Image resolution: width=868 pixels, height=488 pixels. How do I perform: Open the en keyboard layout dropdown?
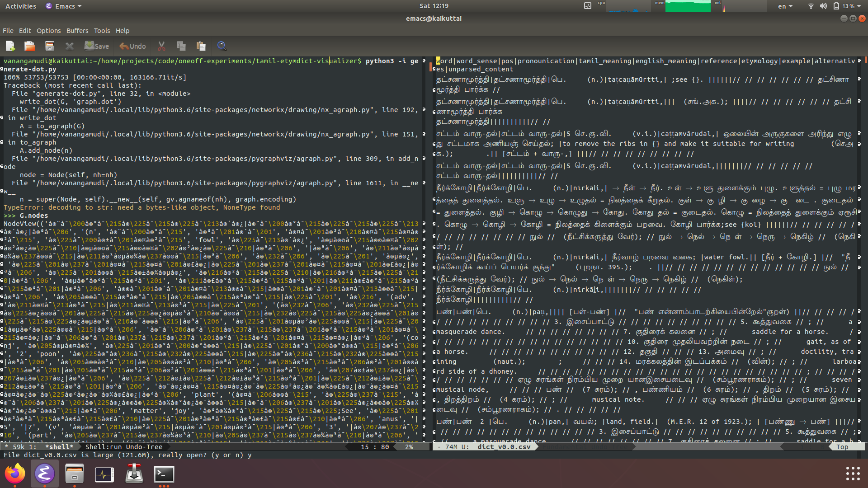pyautogui.click(x=785, y=6)
